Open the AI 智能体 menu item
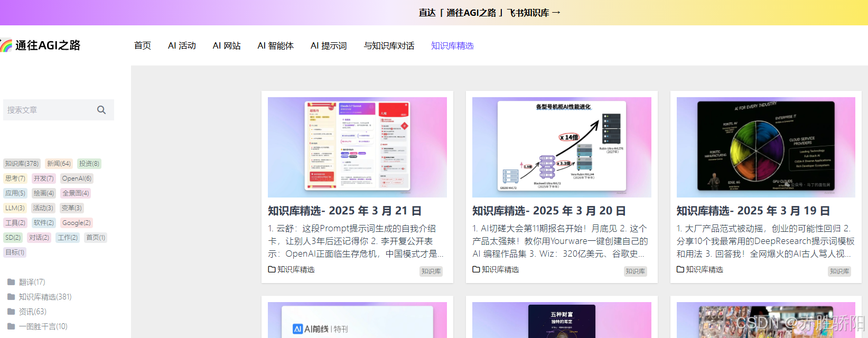 [275, 46]
